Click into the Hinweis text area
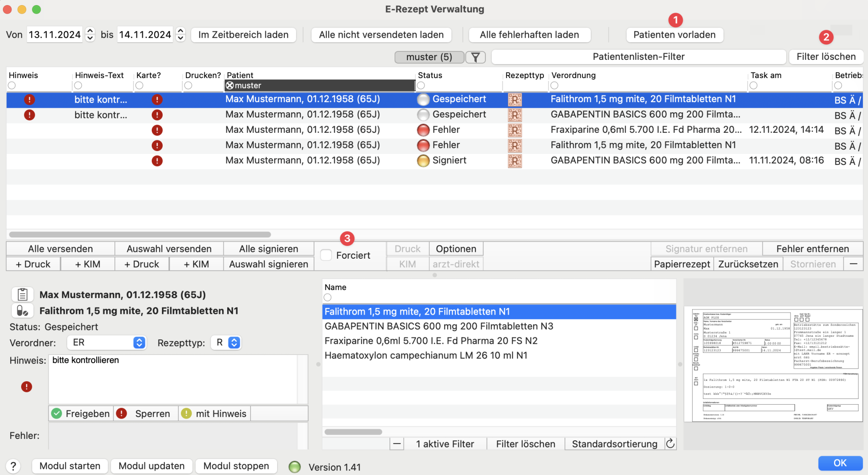The width and height of the screenshot is (868, 475). coord(174,379)
